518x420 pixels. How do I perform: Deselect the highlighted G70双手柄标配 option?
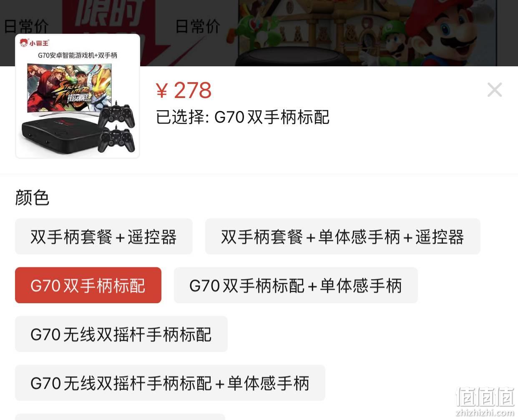[x=88, y=285]
